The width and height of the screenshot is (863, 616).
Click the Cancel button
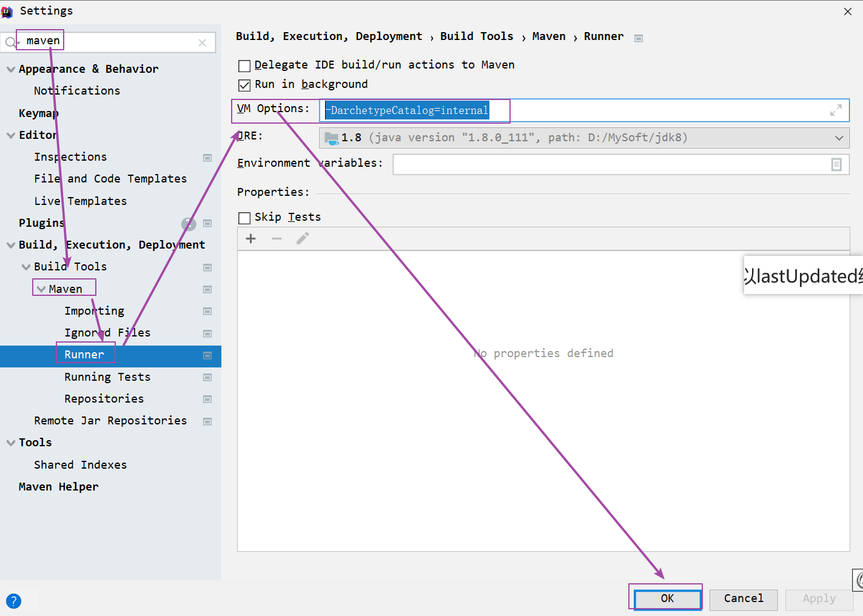pyautogui.click(x=744, y=599)
